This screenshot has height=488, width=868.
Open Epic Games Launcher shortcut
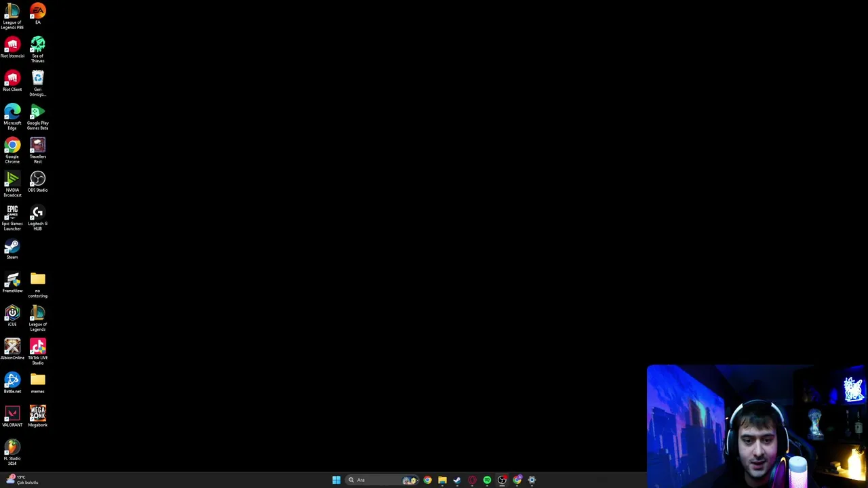[x=12, y=218]
